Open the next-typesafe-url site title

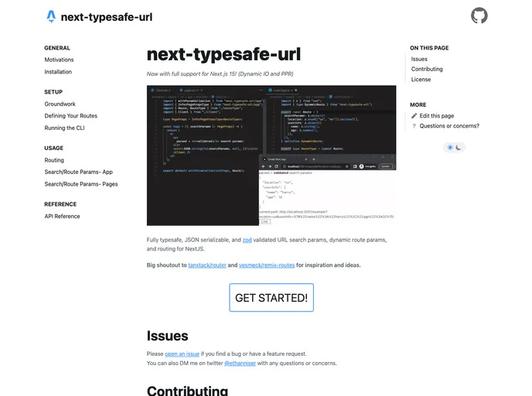tap(107, 17)
